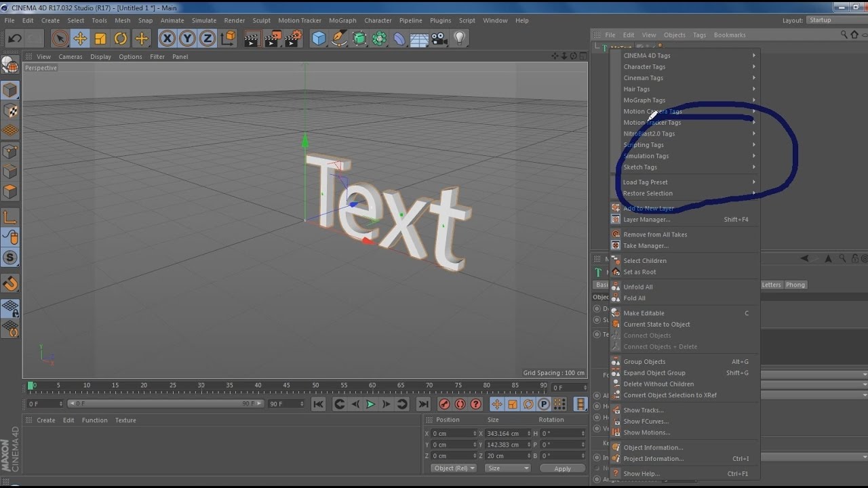The height and width of the screenshot is (488, 868).
Task: Toggle the X axis lock
Action: coord(167,39)
